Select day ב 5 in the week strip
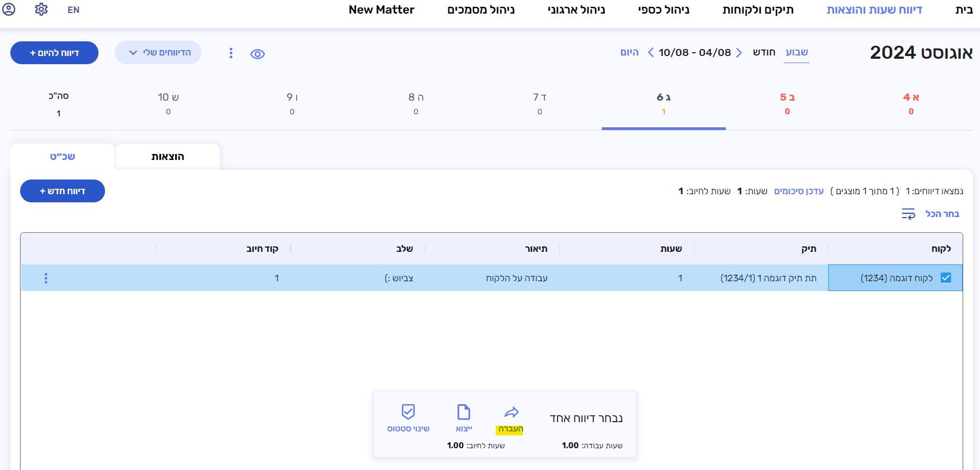The width and height of the screenshot is (980, 470). pyautogui.click(x=787, y=103)
